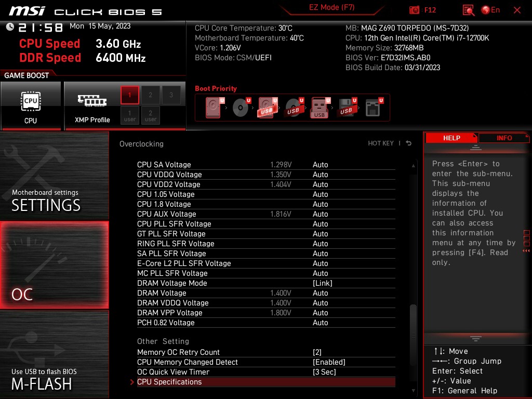The image size is (532, 399).
Task: Open the OC overclocking section
Action: [x=54, y=265]
